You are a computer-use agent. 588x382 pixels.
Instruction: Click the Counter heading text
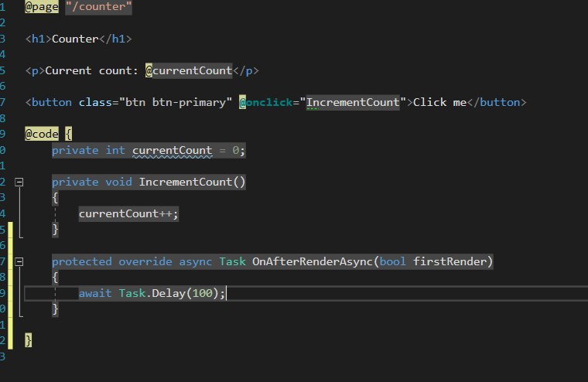coord(75,39)
